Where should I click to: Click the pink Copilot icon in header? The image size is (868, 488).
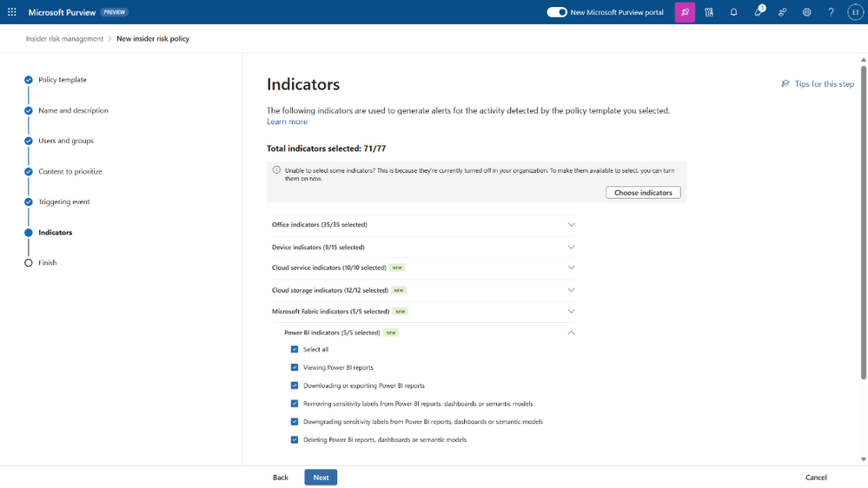click(x=685, y=12)
